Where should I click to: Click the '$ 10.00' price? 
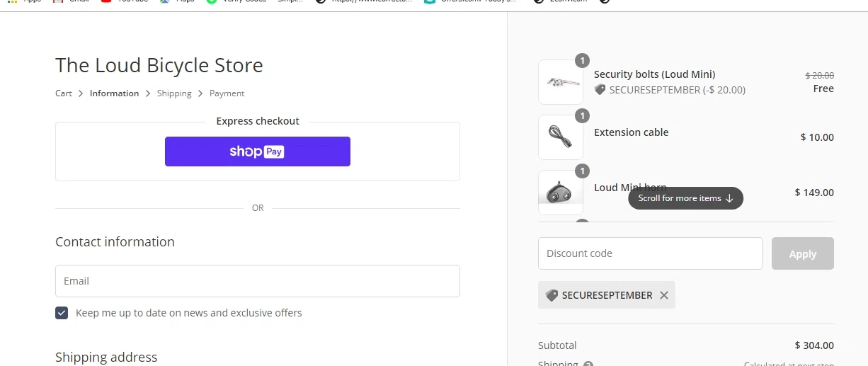click(817, 137)
